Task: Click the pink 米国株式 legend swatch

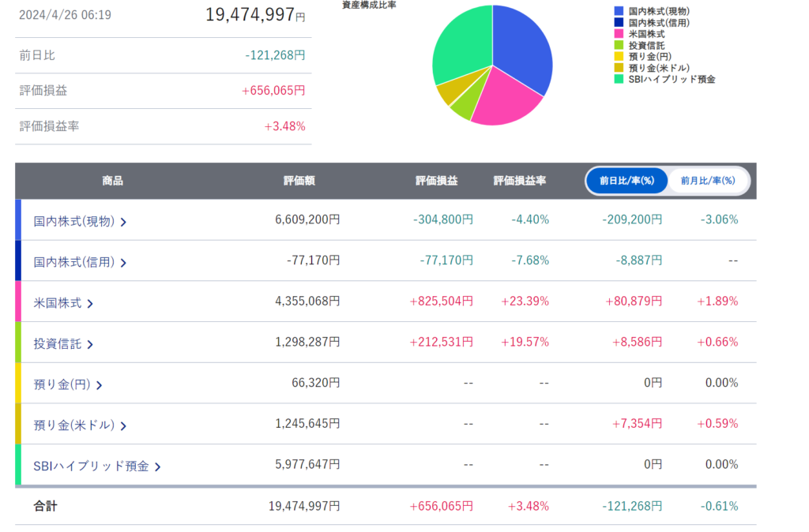Action: 619,34
